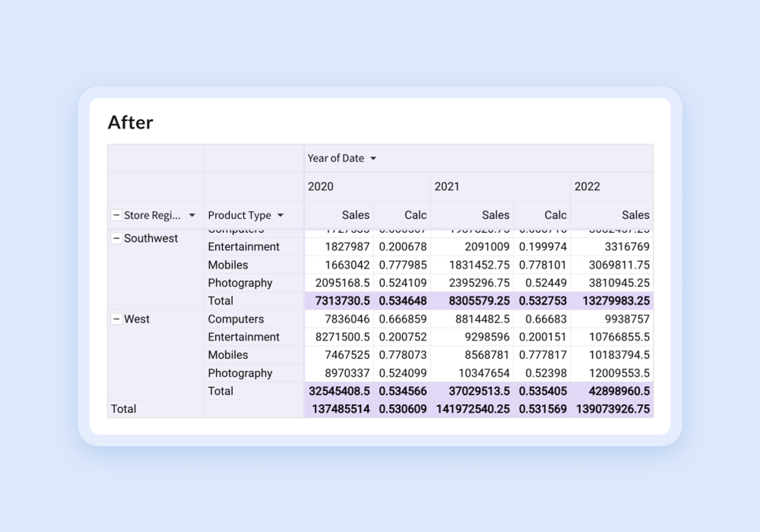Select the West Total row label

(220, 391)
